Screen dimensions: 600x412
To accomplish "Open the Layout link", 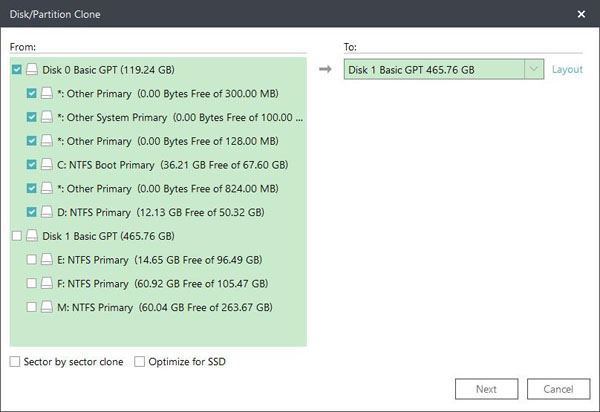I will pyautogui.click(x=567, y=69).
